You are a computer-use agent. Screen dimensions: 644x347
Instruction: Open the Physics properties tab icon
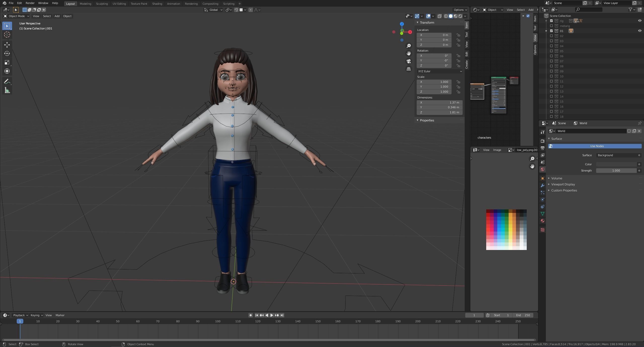click(x=543, y=200)
